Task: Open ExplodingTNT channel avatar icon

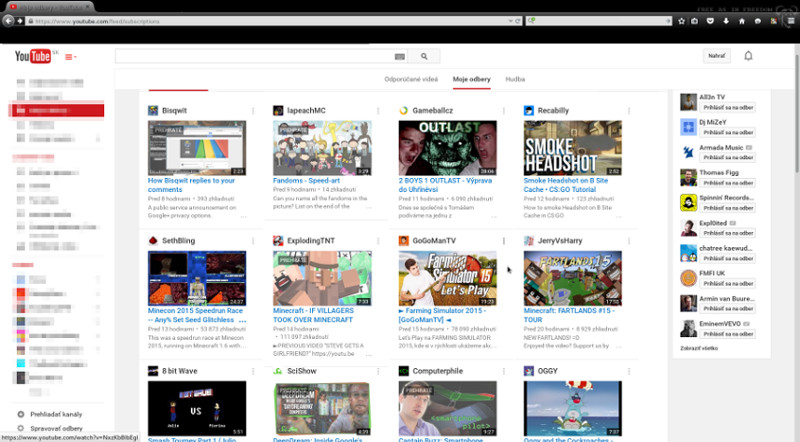Action: (x=278, y=240)
